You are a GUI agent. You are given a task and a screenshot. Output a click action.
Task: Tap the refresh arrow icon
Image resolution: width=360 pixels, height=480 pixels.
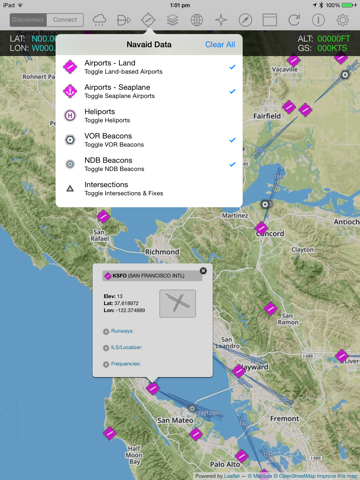(x=294, y=20)
